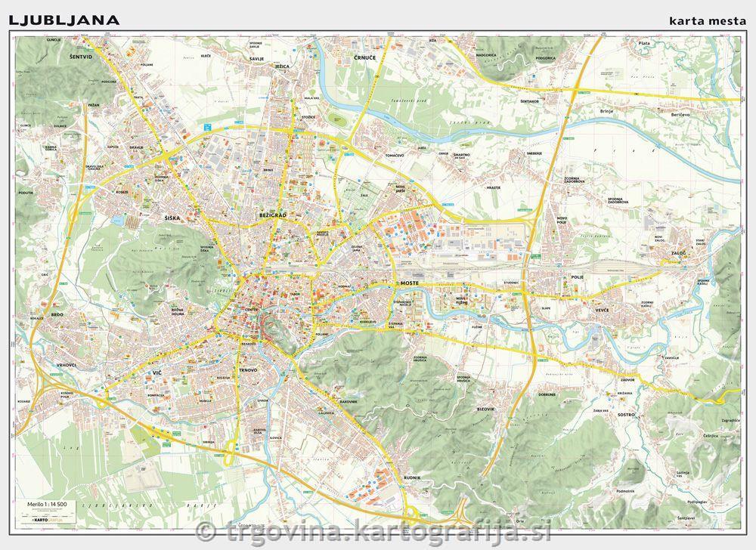
Task: Select the MOSTE district label
Action: [x=409, y=283]
